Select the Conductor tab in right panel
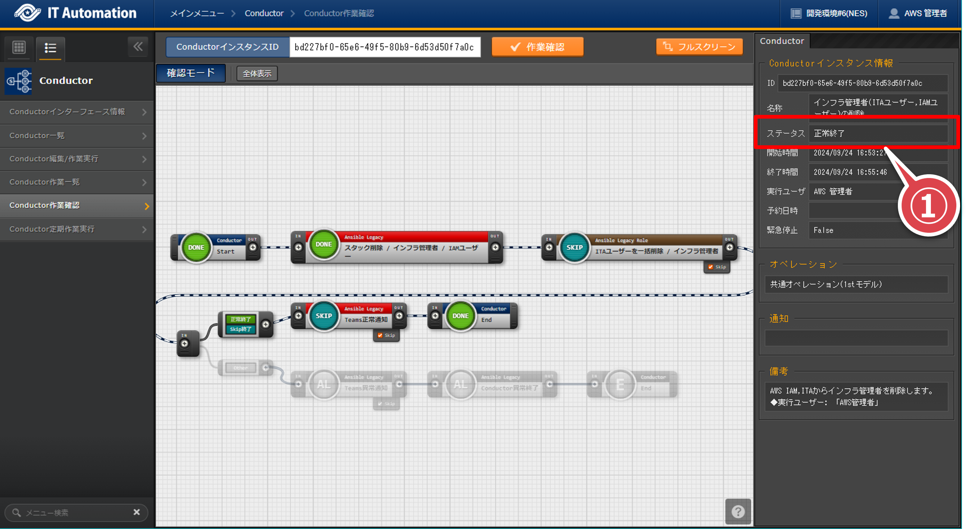Image resolution: width=980 pixels, height=529 pixels. [782, 41]
